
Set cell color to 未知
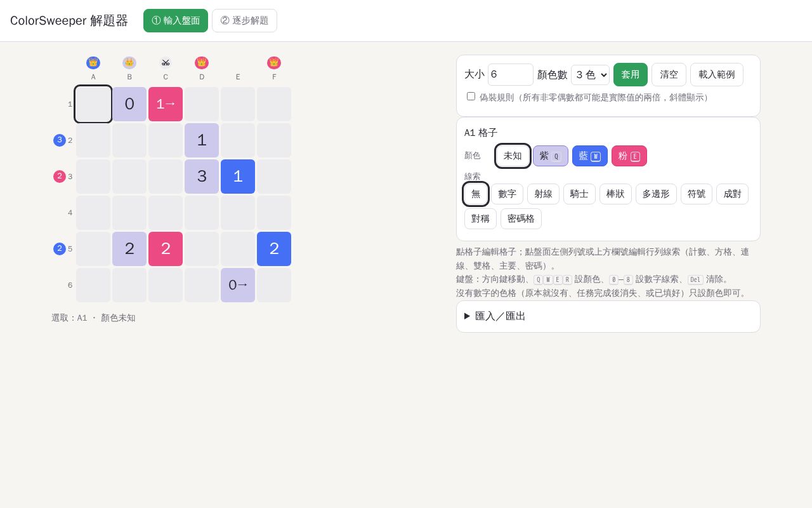tap(513, 156)
